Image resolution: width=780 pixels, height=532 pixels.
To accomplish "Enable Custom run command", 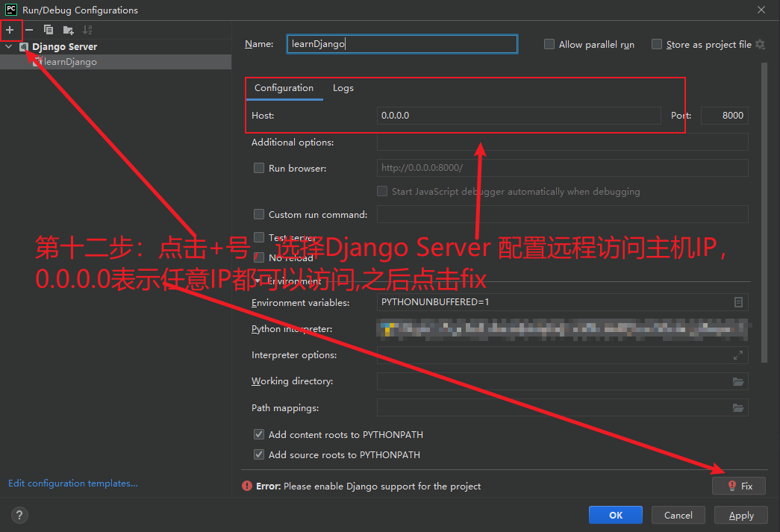I will point(259,214).
